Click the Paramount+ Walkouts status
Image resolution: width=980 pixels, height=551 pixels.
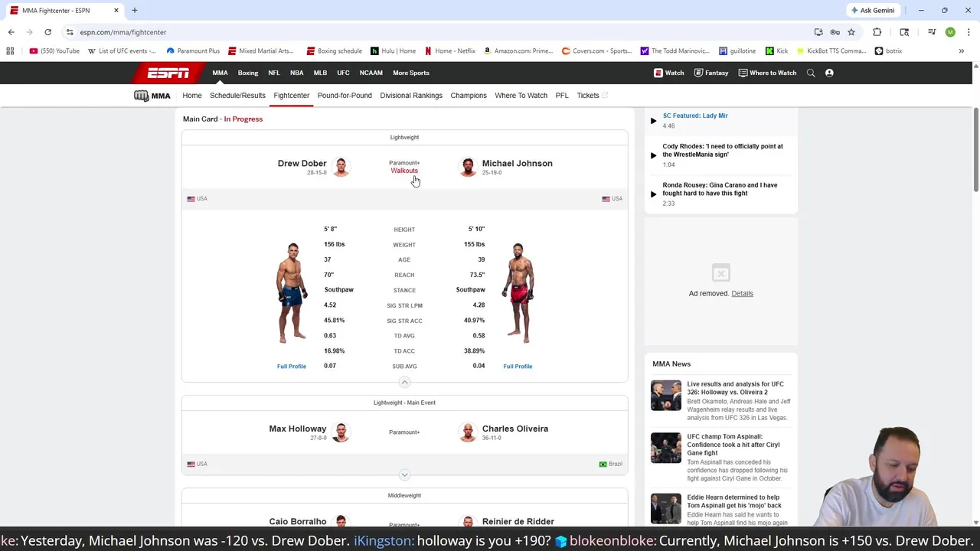tap(404, 167)
